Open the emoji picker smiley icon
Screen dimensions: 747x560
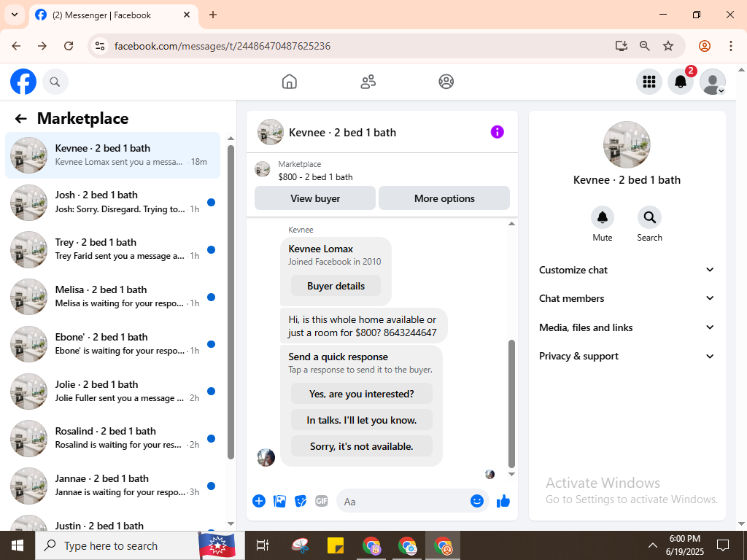pyautogui.click(x=477, y=501)
